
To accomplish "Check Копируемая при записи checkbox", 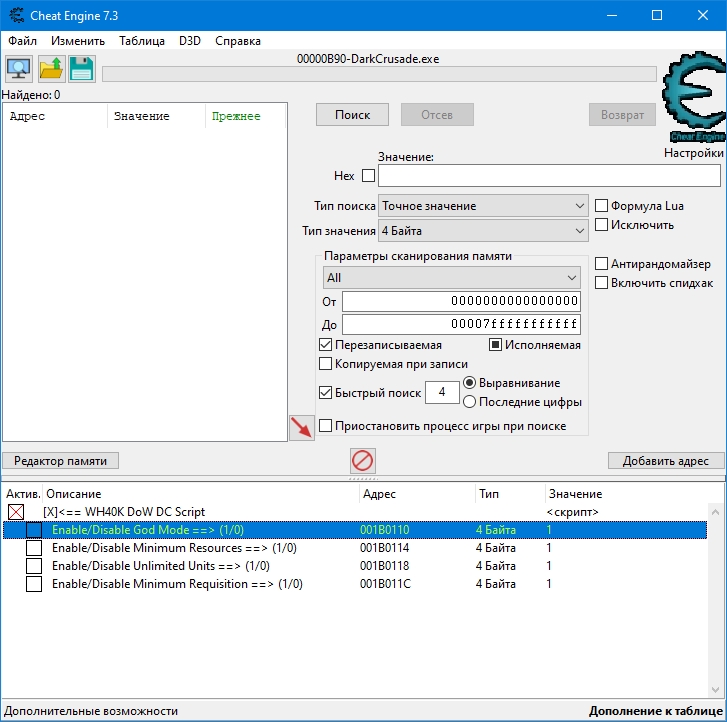I will [x=325, y=364].
